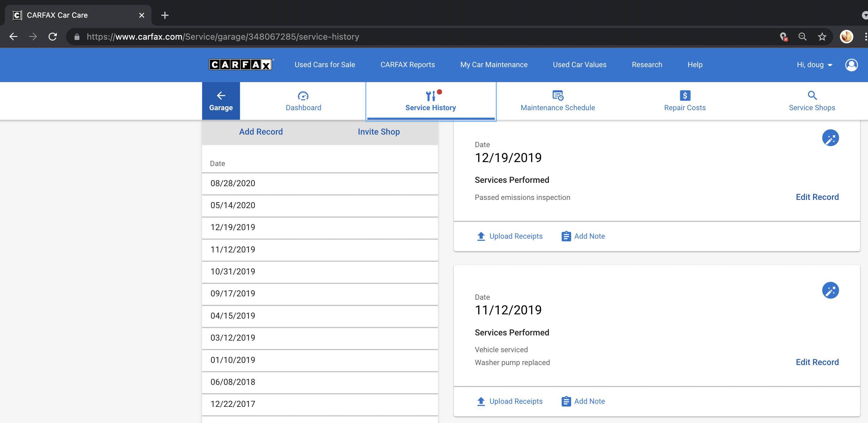Open the Hi, doug dropdown
This screenshot has height=423, width=868.
(815, 65)
